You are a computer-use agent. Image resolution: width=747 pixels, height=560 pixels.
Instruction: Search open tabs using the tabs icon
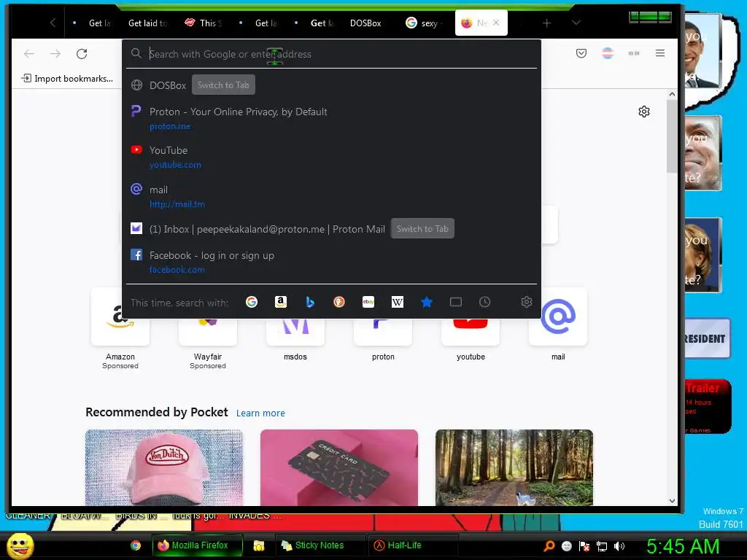coord(456,302)
